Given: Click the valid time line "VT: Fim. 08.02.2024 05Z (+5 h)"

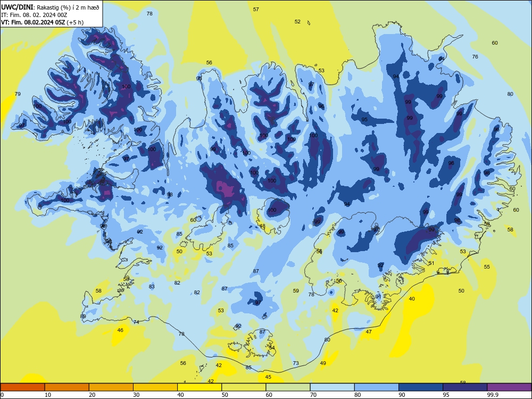Looking at the screenshot, I should 42,22.
